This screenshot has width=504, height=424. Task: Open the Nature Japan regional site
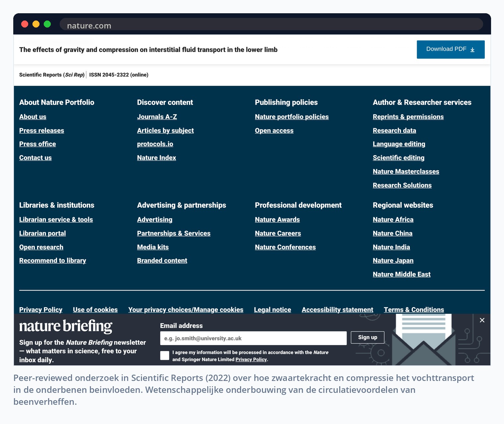(393, 260)
